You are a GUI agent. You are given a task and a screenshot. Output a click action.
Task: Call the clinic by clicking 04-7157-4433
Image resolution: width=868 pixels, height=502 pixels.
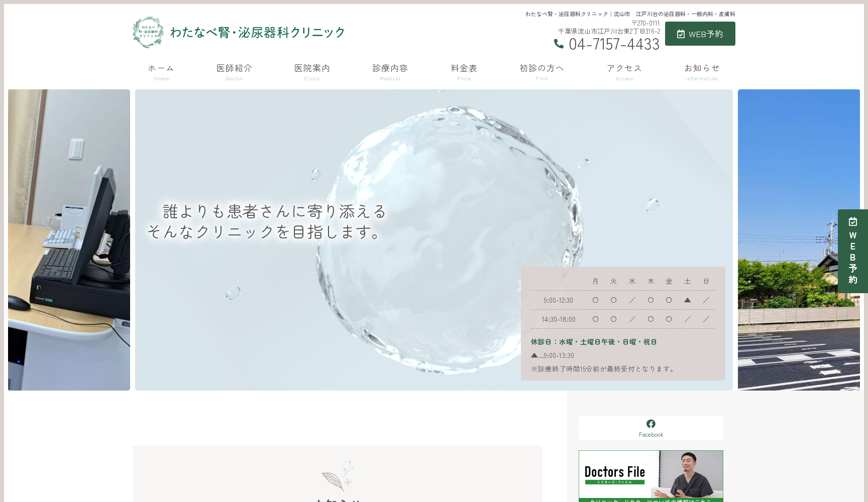(614, 44)
